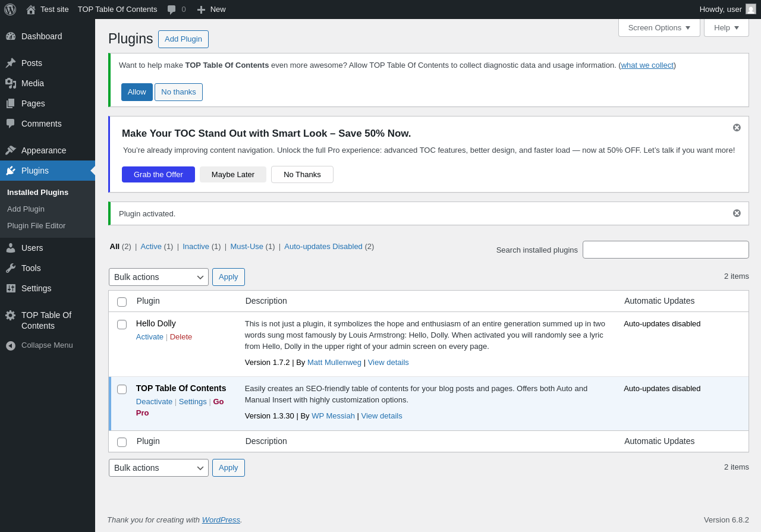Image resolution: width=761 pixels, height=532 pixels.
Task: Click the bottom Apply button
Action: coord(228,468)
